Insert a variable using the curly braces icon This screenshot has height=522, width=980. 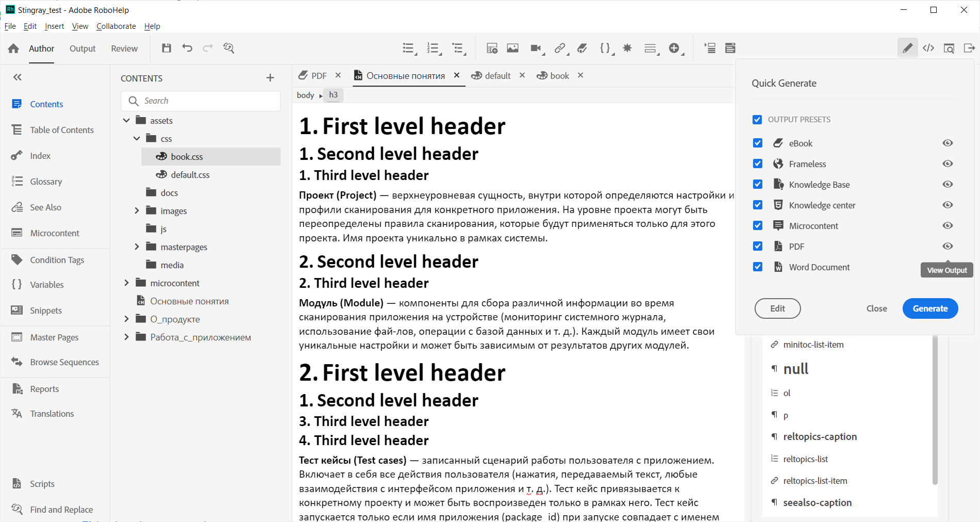click(605, 48)
